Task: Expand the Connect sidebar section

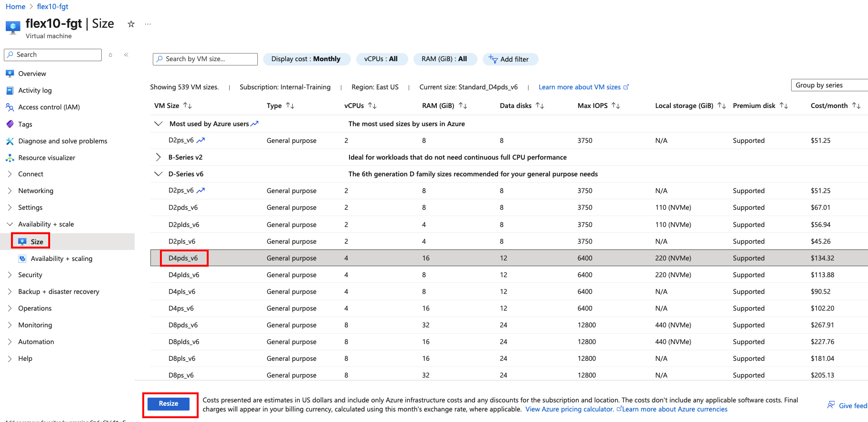Action: pyautogui.click(x=10, y=174)
